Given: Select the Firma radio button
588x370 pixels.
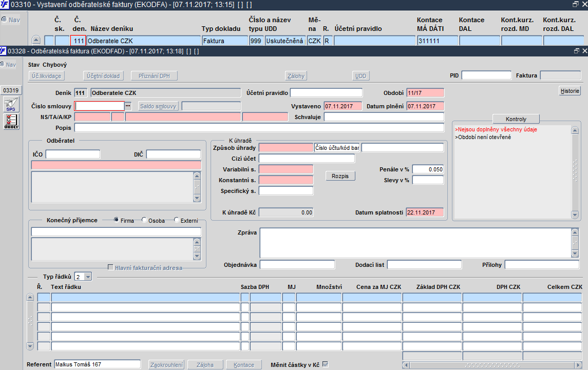Looking at the screenshot, I should point(117,221).
